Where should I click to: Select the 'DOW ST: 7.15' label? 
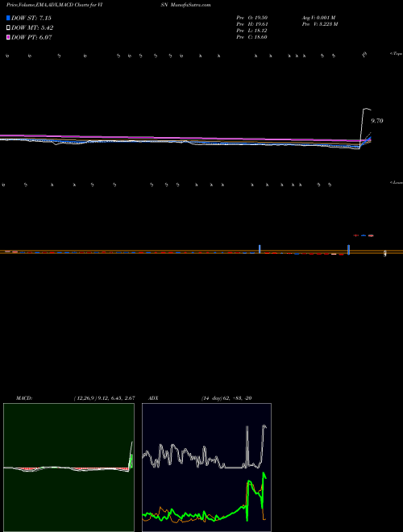pos(31,18)
